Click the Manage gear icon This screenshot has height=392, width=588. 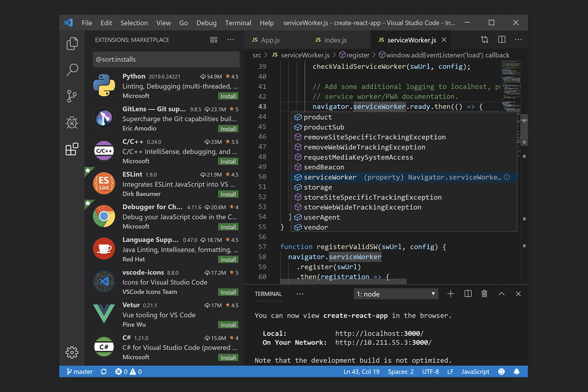click(72, 352)
